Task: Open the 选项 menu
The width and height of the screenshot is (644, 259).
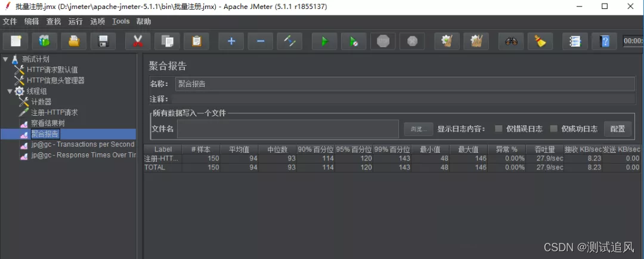Action: 98,21
